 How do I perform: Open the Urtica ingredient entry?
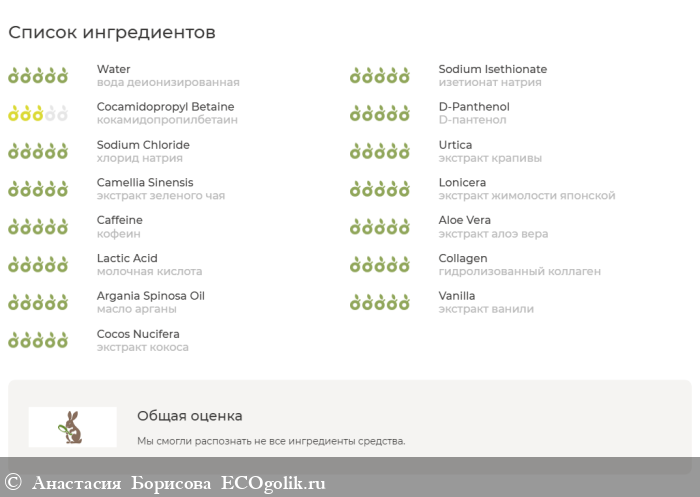(x=455, y=145)
